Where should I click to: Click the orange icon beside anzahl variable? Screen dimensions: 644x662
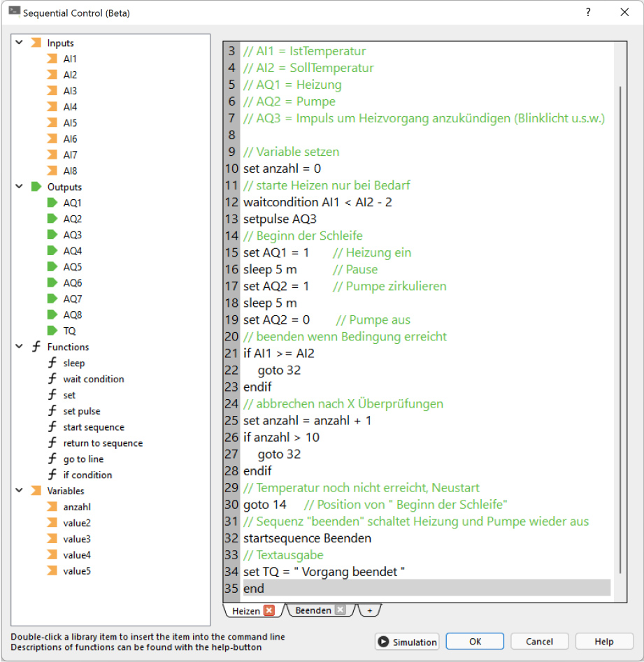[52, 507]
